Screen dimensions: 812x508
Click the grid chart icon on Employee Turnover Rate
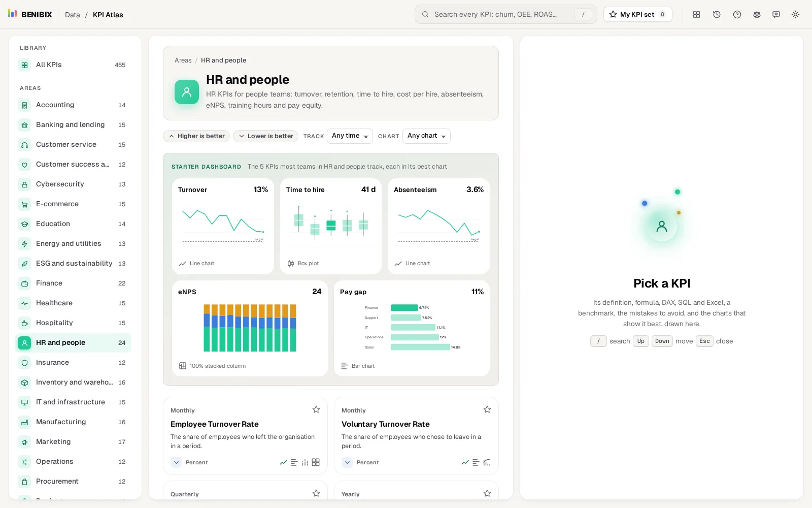pos(316,462)
